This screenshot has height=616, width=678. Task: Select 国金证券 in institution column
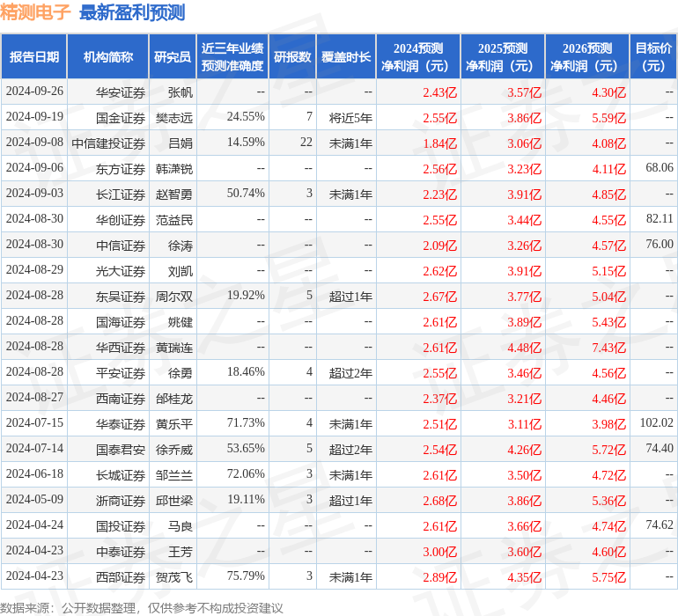coord(121,118)
